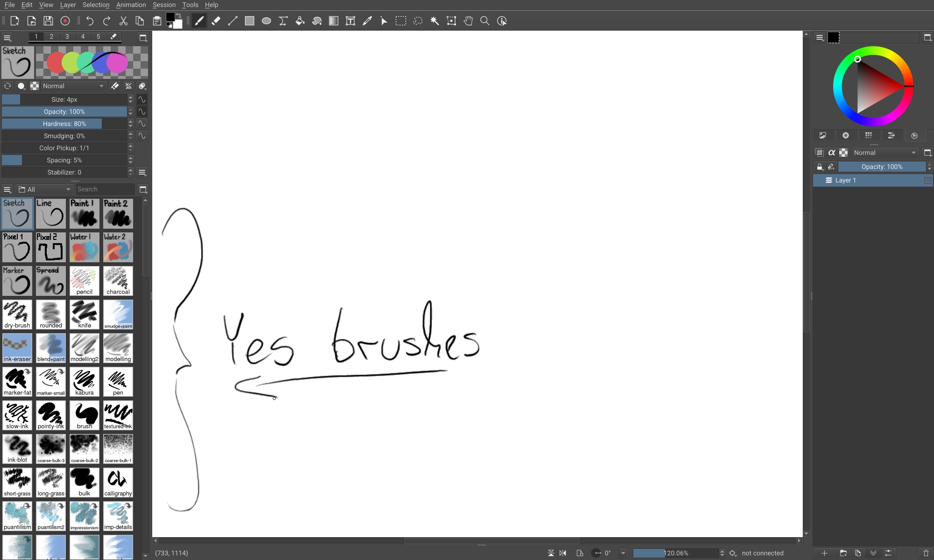
Task: Open the brush blend mode Normal dropdown
Action: pyautogui.click(x=73, y=86)
